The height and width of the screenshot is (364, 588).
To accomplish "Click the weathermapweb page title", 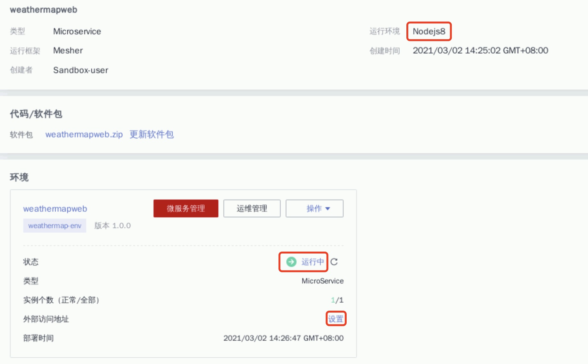I will pyautogui.click(x=44, y=10).
